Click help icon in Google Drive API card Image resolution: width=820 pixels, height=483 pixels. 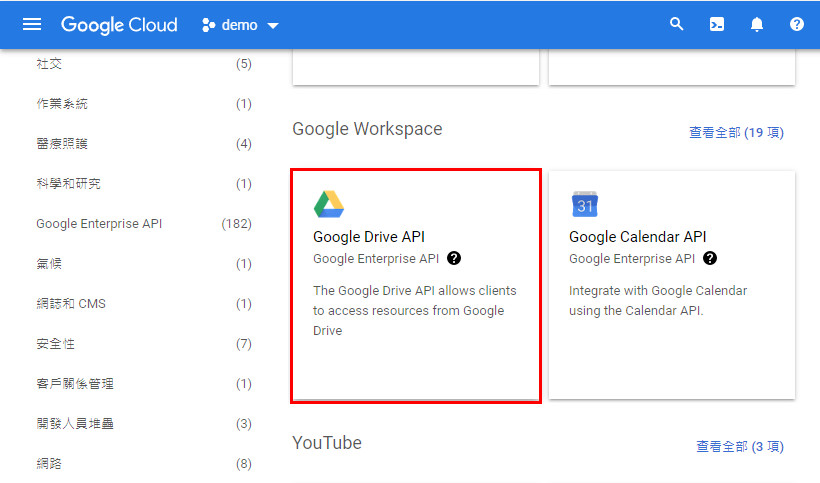(454, 258)
